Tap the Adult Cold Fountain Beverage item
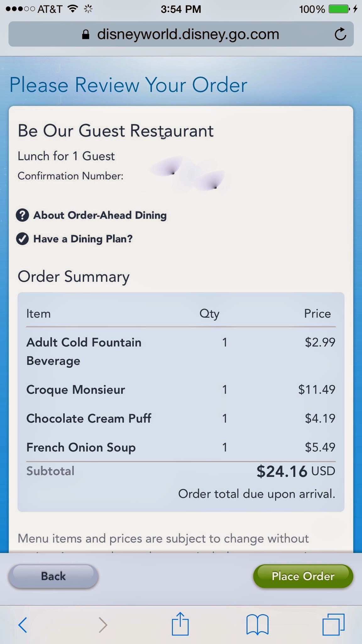 84,351
